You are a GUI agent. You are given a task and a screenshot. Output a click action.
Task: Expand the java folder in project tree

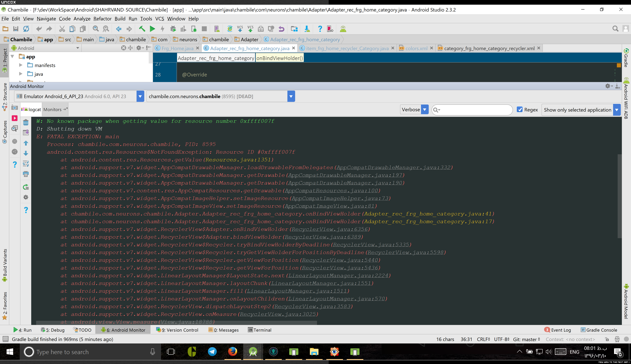[x=21, y=74]
